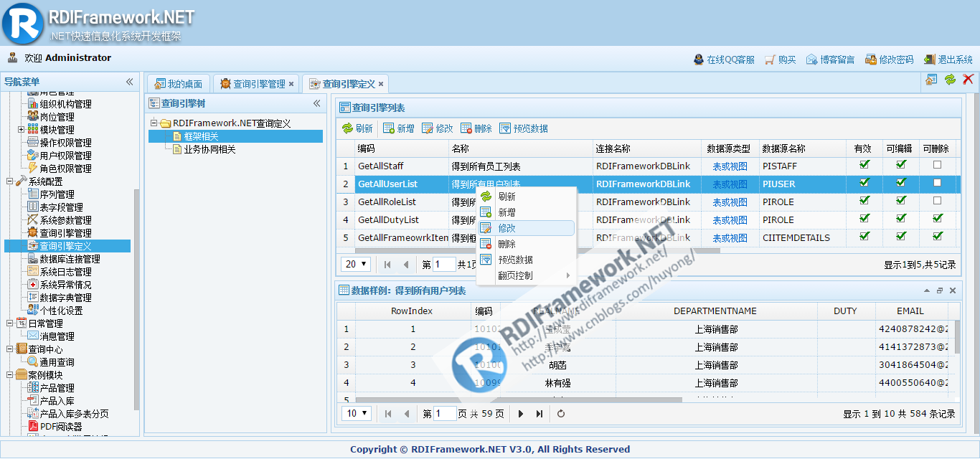Toggle 可删除 checkbox for GetAllStaff row

point(937,165)
